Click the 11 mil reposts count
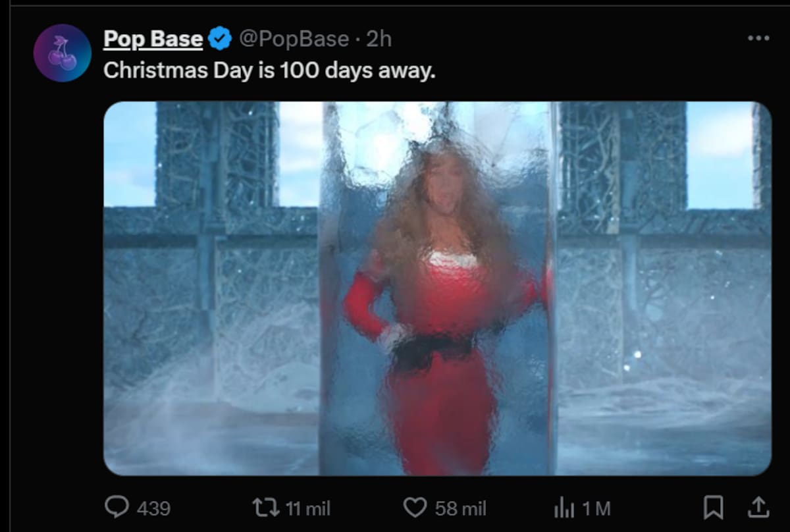Viewport: 790px width, 532px height. pyautogui.click(x=309, y=508)
